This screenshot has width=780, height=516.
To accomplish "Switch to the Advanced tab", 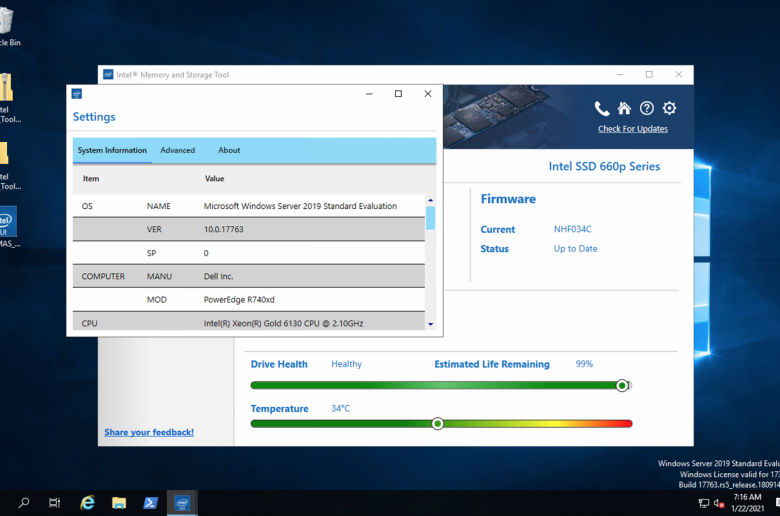I will [178, 150].
